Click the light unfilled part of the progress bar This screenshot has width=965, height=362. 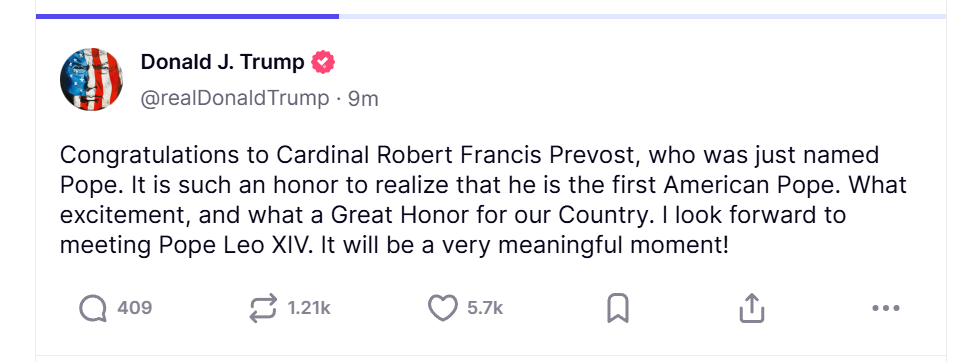pyautogui.click(x=643, y=16)
